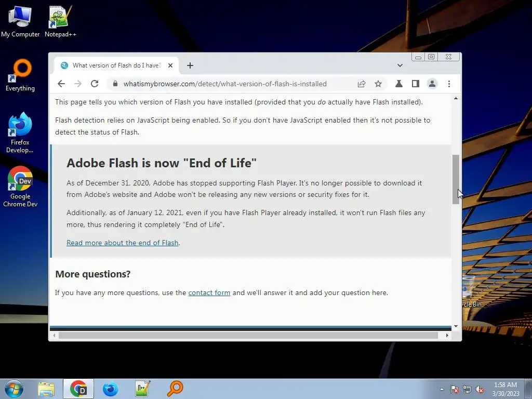This screenshot has height=399, width=532.
Task: Bookmark this tab with the star icon
Action: (x=378, y=84)
